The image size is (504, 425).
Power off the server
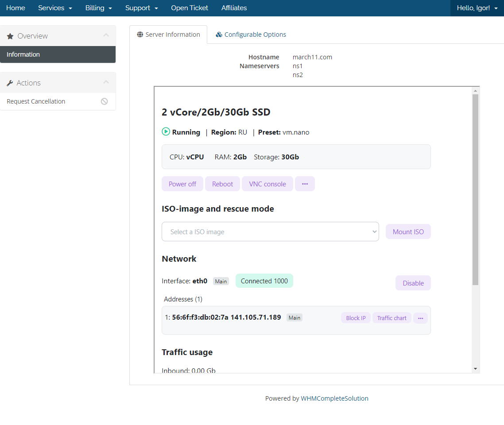tap(182, 184)
